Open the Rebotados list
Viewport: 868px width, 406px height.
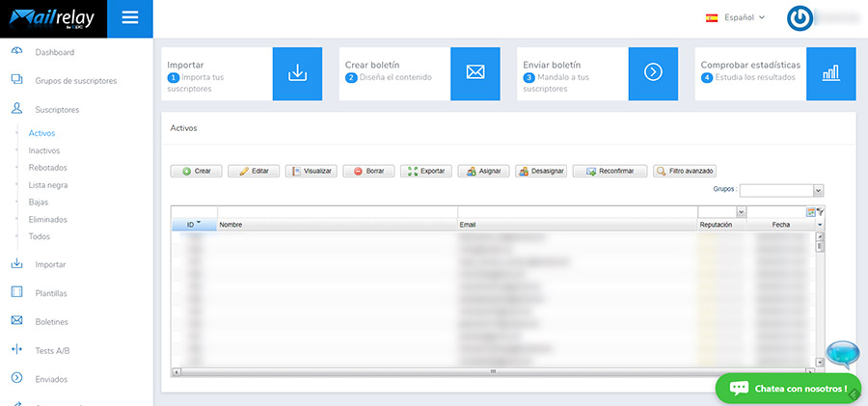tap(48, 168)
